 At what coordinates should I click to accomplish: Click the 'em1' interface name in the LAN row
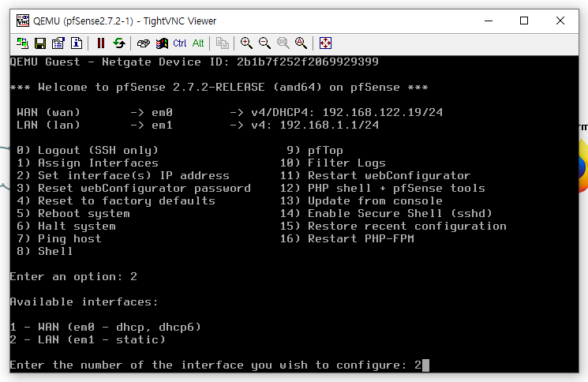(x=162, y=125)
